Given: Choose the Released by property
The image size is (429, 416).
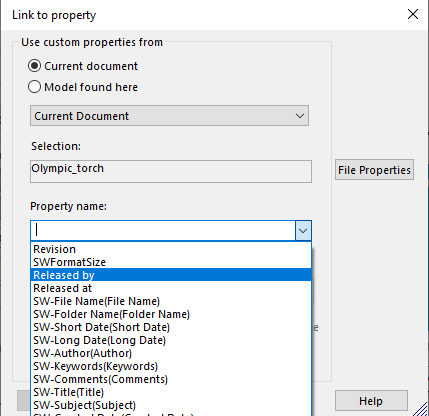Looking at the screenshot, I should point(171,275).
